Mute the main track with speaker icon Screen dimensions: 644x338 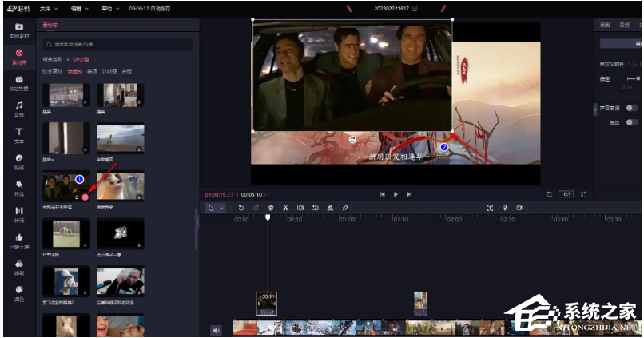pyautogui.click(x=216, y=329)
